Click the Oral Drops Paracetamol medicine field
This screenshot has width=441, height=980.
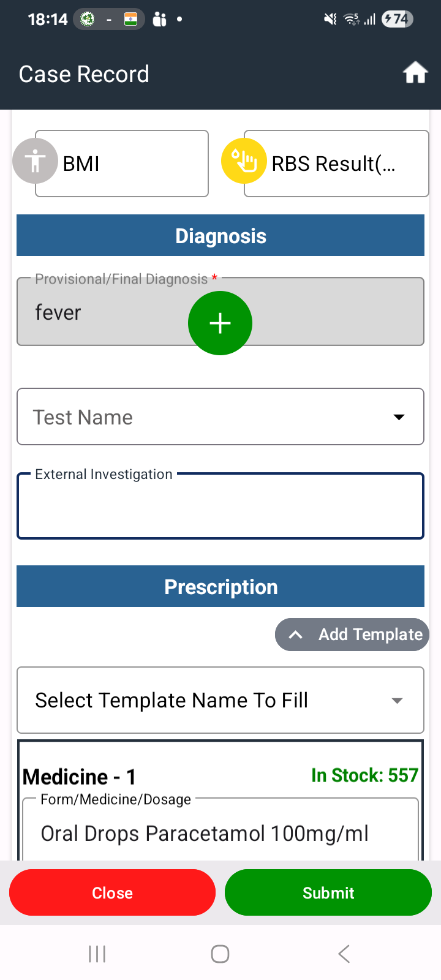coord(221,830)
